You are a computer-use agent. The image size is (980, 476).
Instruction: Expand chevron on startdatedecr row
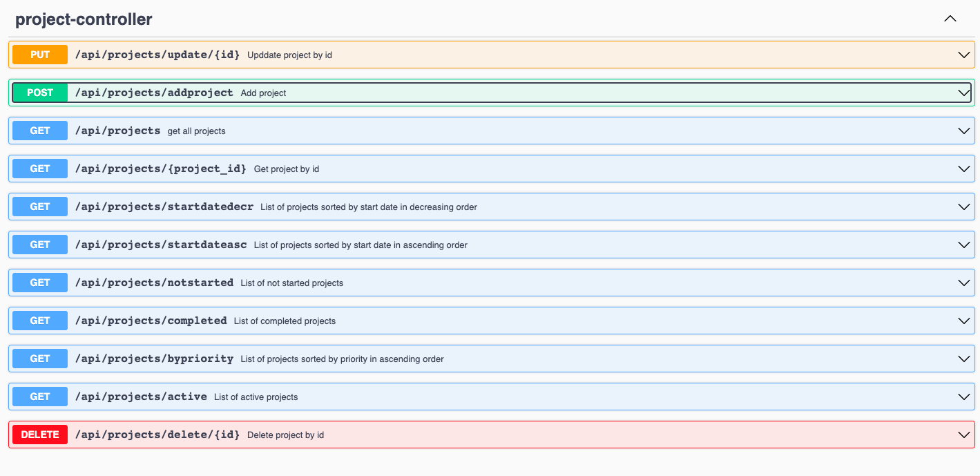[x=964, y=207]
